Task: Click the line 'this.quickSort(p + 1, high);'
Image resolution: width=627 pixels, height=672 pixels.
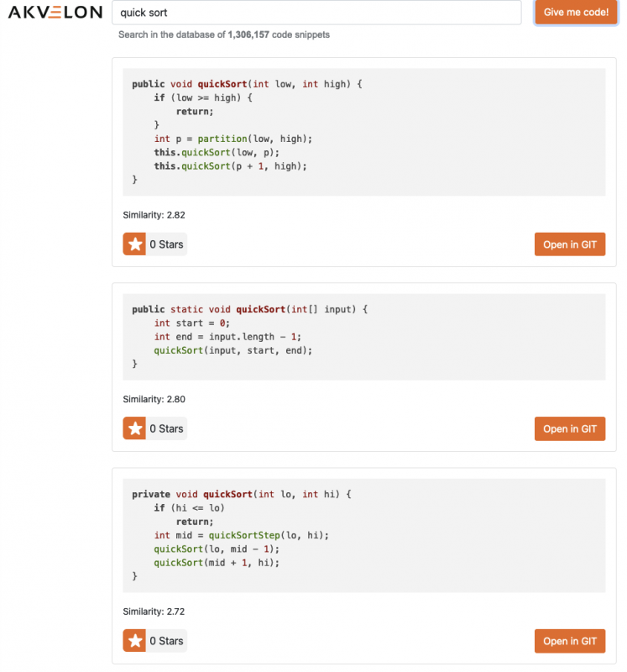Action: (231, 166)
